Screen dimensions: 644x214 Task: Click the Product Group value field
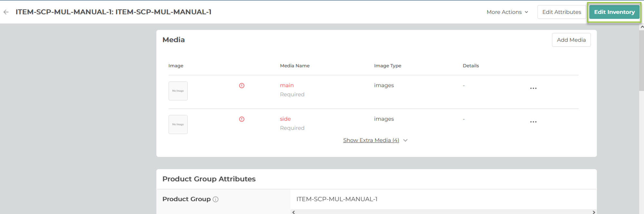click(x=337, y=199)
